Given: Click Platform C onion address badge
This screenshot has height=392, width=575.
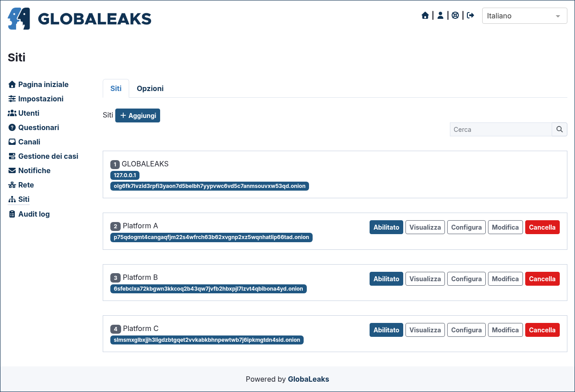Looking at the screenshot, I should click(207, 340).
